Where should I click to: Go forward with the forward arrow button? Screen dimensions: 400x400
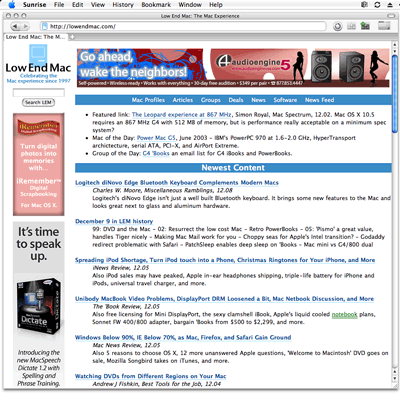pos(25,26)
